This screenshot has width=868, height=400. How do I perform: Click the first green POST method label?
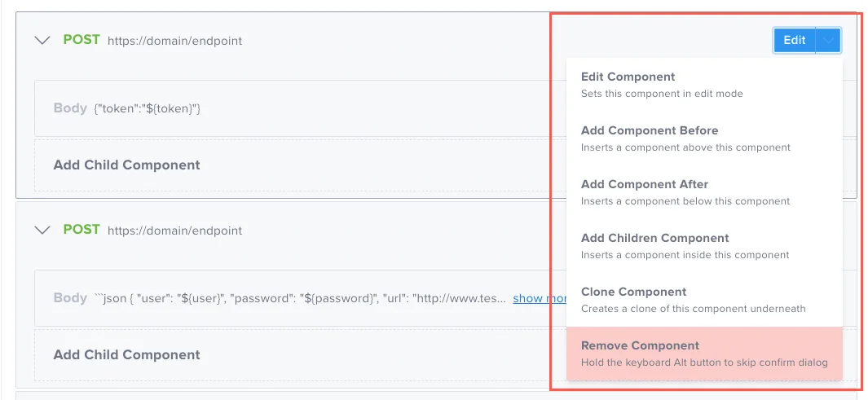coord(82,40)
